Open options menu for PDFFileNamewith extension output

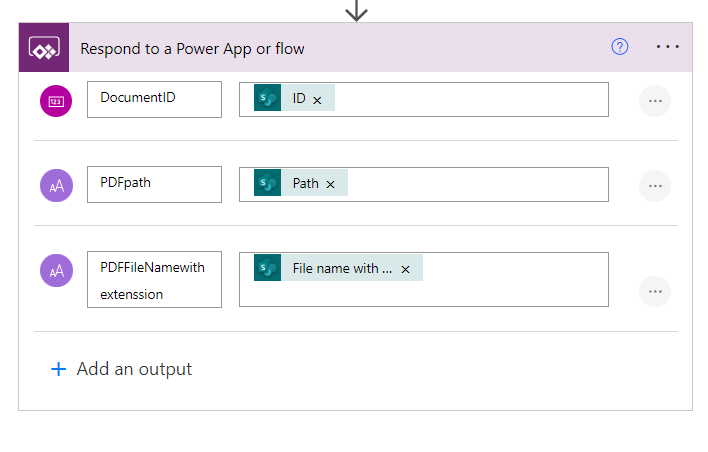pos(655,291)
